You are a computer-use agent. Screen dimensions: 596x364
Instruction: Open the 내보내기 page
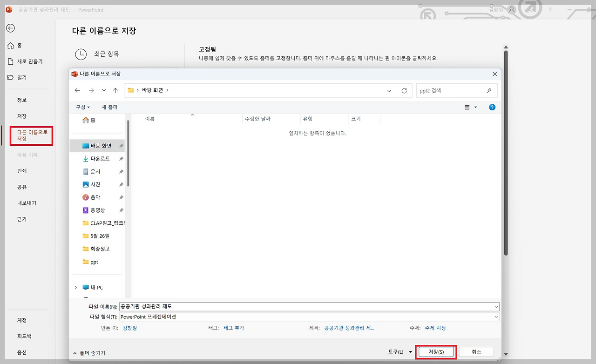tap(27, 203)
